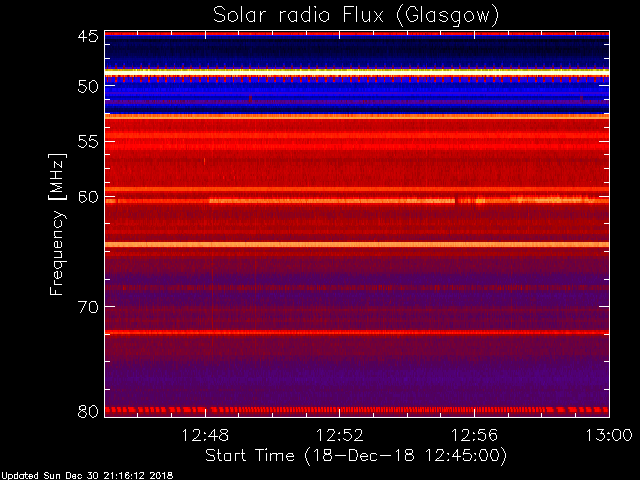Select the 45 MHz frequency axis label
640x480 pixels.
tap(88, 36)
